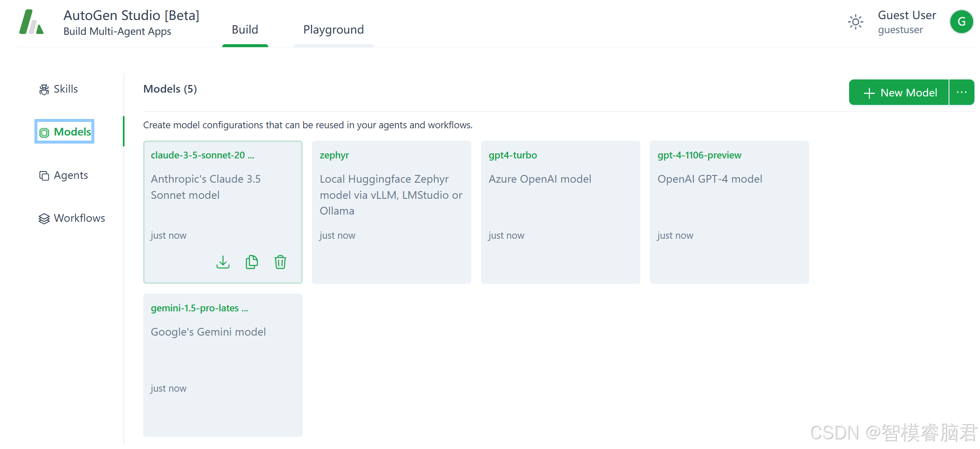Viewport: 980px width, 449px height.
Task: Click 'just now' on the gpt-4-1106-preview card
Action: [x=675, y=235]
